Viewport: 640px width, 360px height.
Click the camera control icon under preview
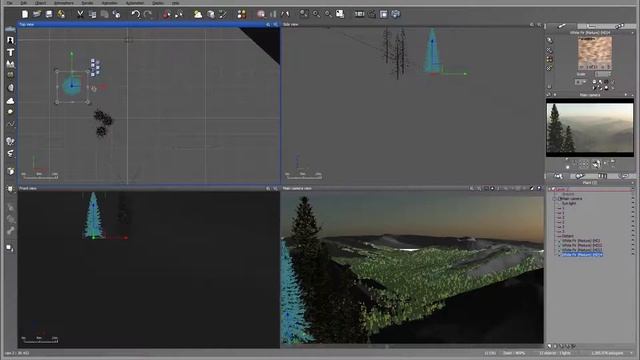(x=596, y=164)
